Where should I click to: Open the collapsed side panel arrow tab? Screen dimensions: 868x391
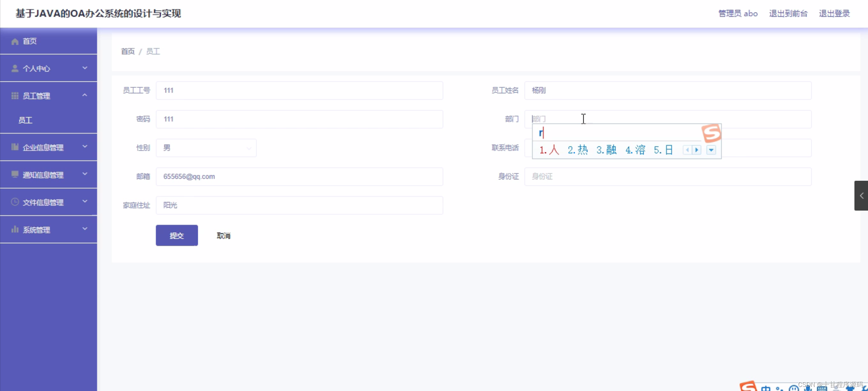(x=861, y=196)
